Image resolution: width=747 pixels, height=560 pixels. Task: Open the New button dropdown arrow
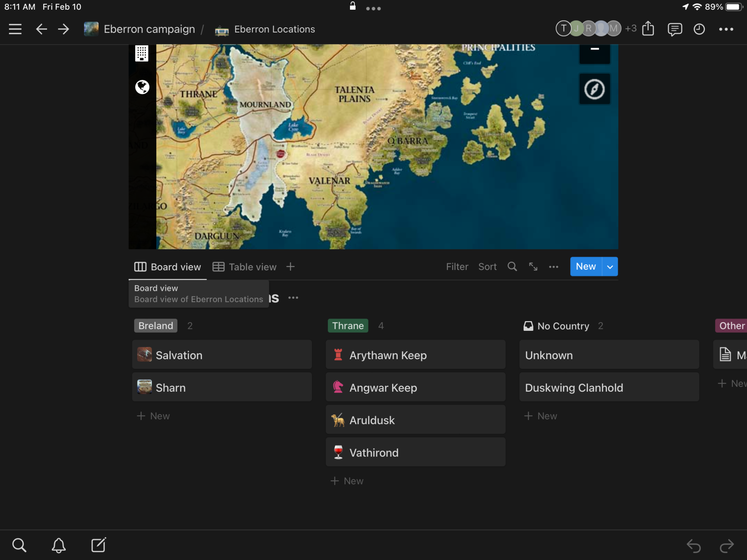[x=610, y=267]
